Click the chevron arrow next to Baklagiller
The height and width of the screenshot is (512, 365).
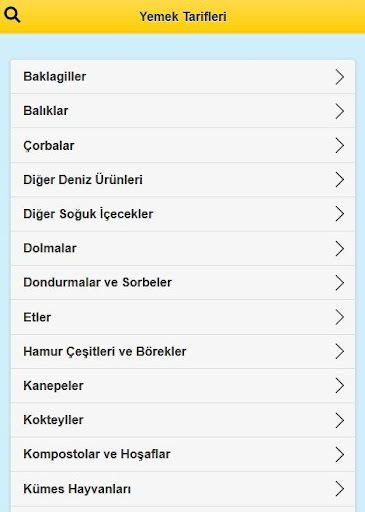[x=340, y=77]
